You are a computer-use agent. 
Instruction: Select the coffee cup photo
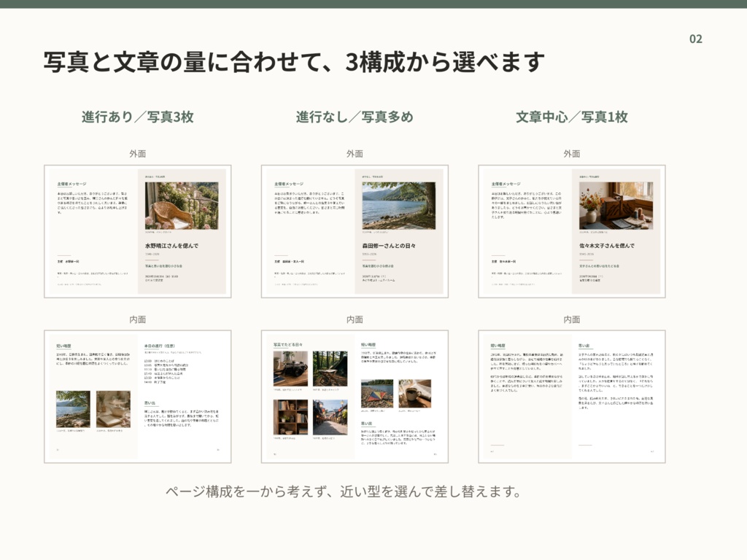[x=415, y=393]
